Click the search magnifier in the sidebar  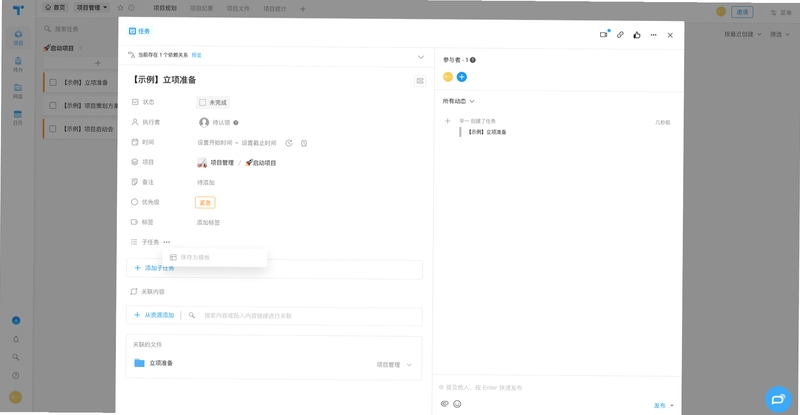(x=16, y=357)
